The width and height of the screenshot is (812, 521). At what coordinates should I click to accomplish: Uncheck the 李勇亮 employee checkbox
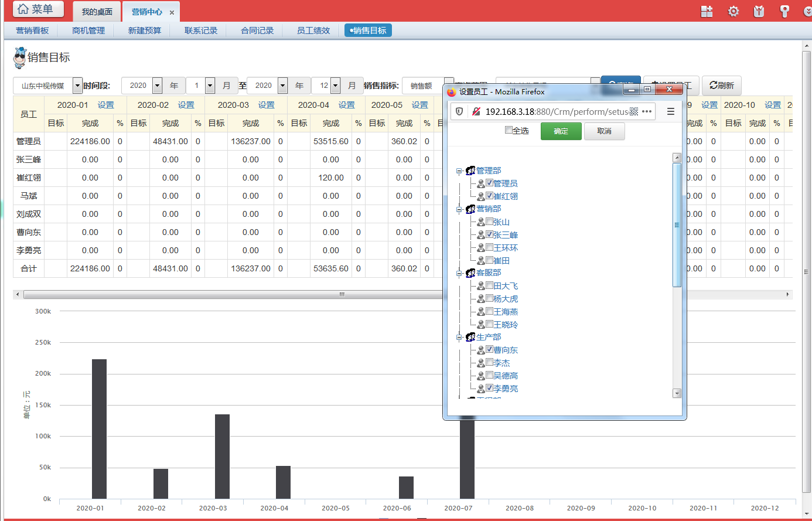coord(489,388)
